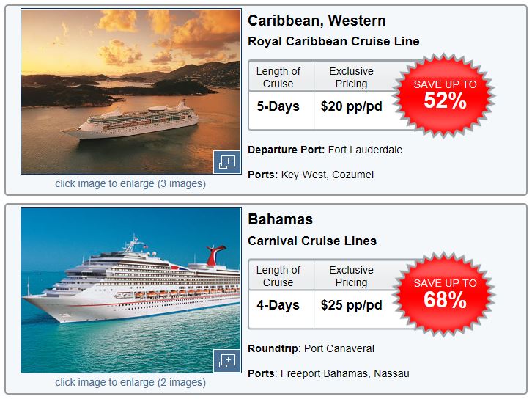The width and height of the screenshot is (532, 399).
Task: Click Roundtrip Port Canaveral text
Action: click(x=311, y=348)
